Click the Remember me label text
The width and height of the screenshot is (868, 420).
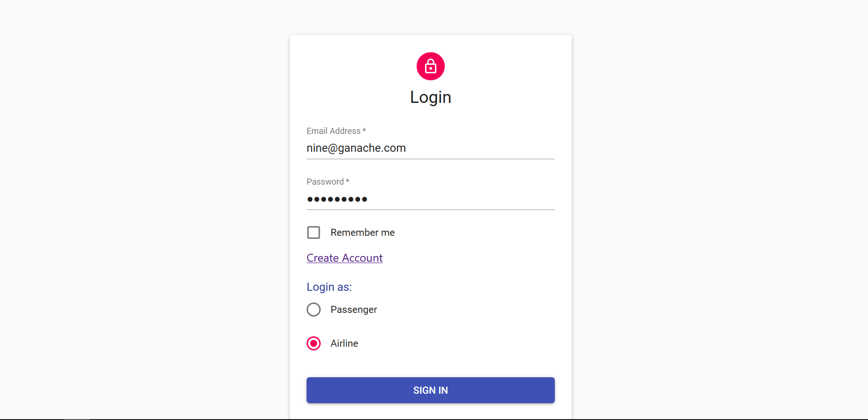pos(363,233)
